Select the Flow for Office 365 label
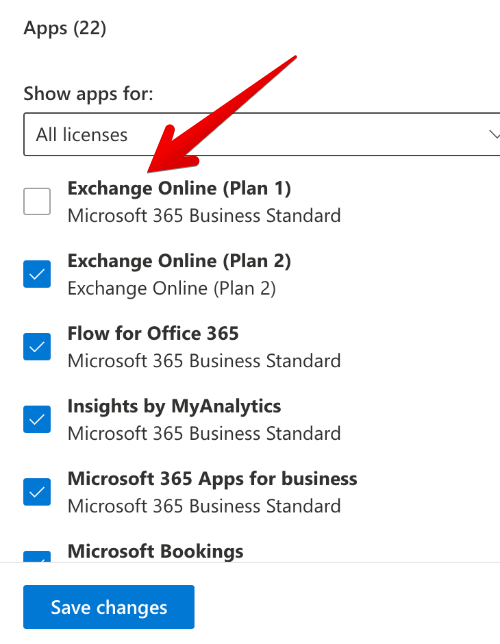The width and height of the screenshot is (500, 644). coord(153,334)
